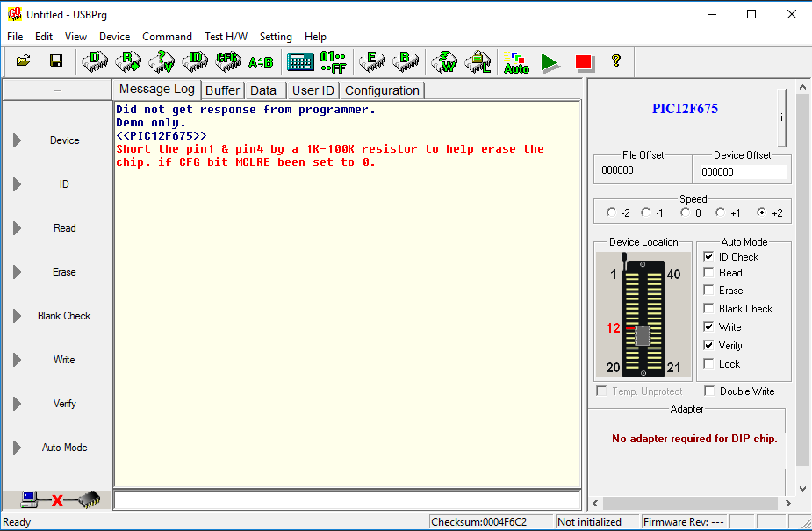
Task: Click the 'A≑B' compare icon
Action: [x=261, y=62]
